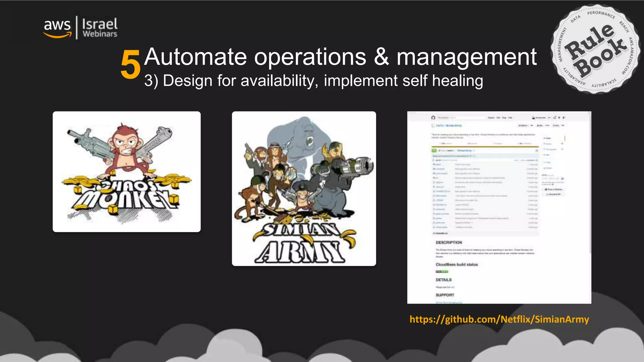The width and height of the screenshot is (644, 362).
Task: Click the Clone in Desktop button
Action: click(x=553, y=189)
